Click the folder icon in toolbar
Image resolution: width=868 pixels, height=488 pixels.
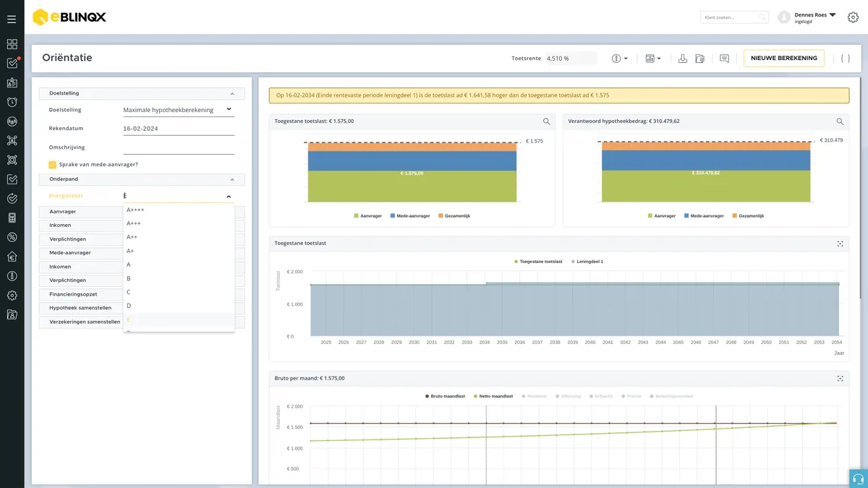pos(699,59)
